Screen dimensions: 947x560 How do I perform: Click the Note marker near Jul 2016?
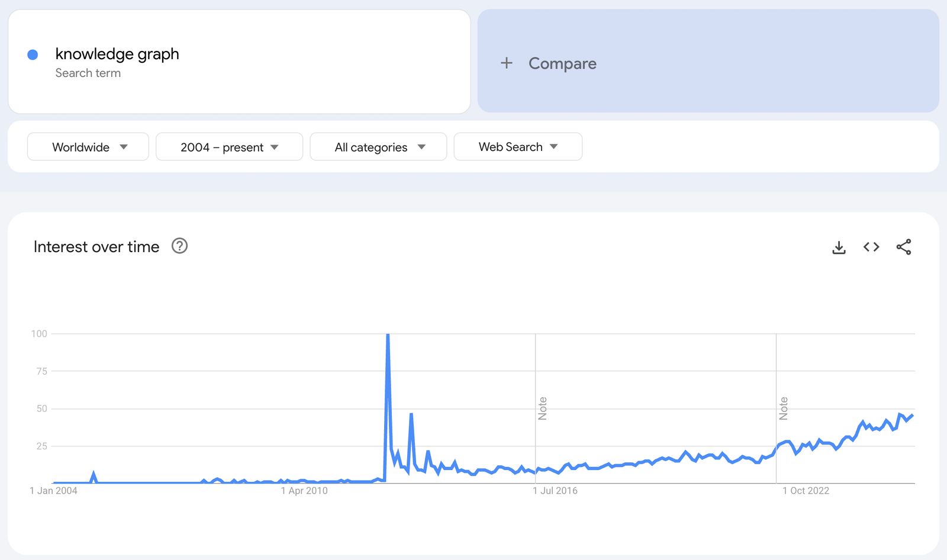coord(543,408)
